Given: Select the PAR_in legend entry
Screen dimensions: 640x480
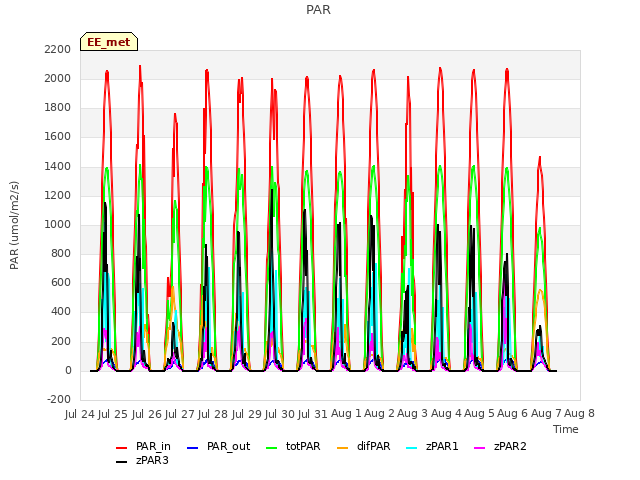Looking at the screenshot, I should (143, 447).
